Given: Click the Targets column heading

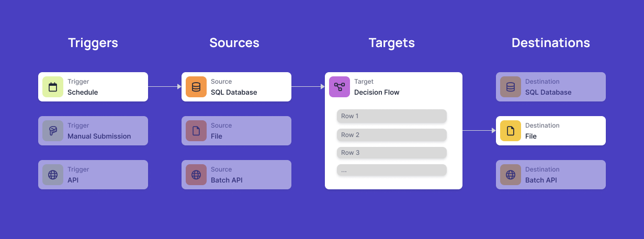Looking at the screenshot, I should tap(391, 43).
